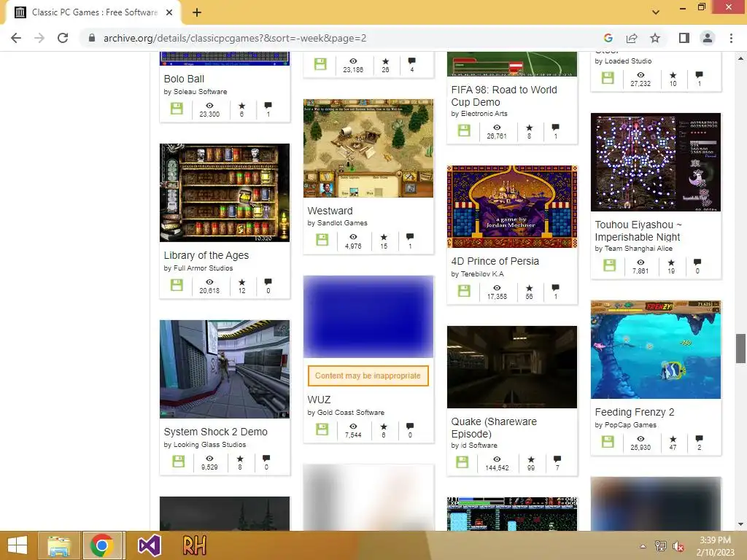Open the WUZ title link

pyautogui.click(x=319, y=400)
